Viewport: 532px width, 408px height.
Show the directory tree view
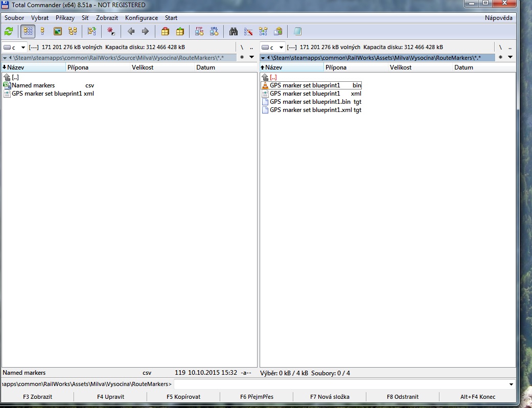73,32
